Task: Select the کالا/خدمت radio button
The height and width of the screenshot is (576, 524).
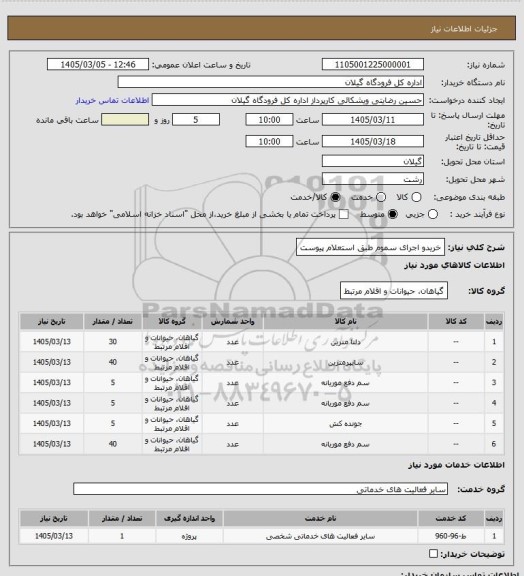Action: [x=335, y=197]
